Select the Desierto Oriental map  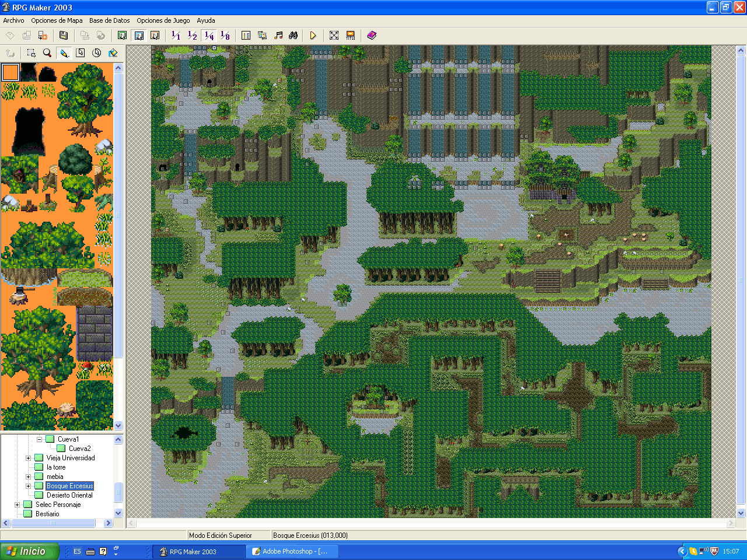[x=69, y=495]
